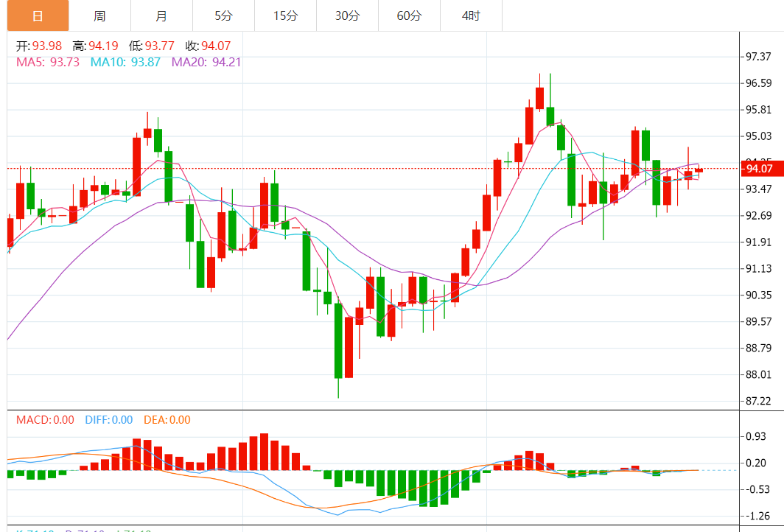Open the 60分 timeframe tab

click(410, 16)
